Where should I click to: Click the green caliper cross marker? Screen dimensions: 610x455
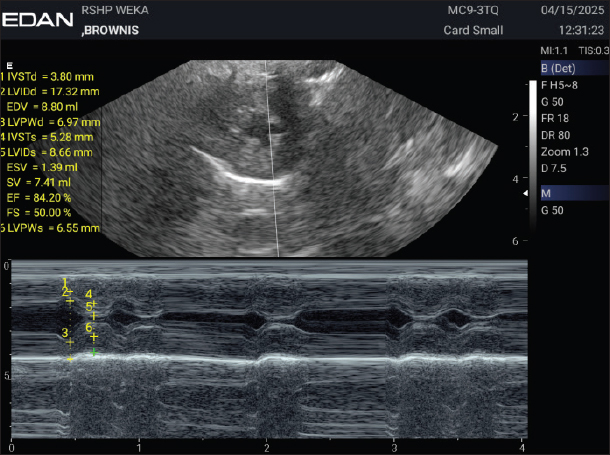(94, 352)
